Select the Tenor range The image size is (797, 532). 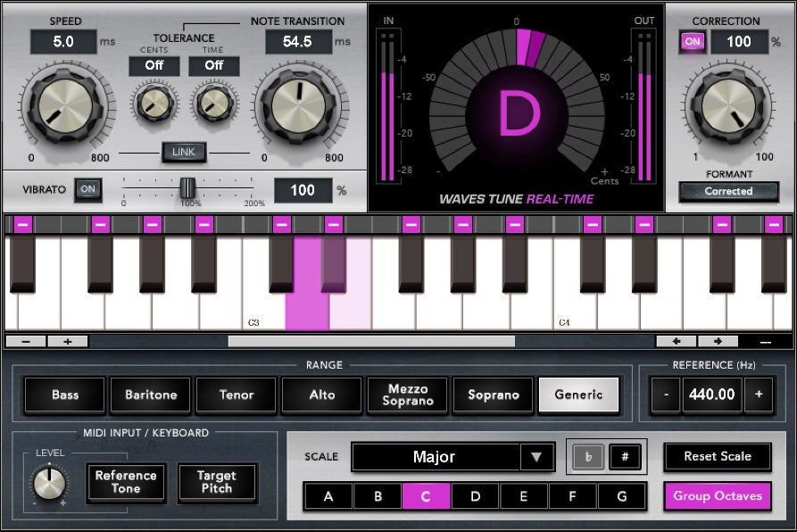pos(237,395)
